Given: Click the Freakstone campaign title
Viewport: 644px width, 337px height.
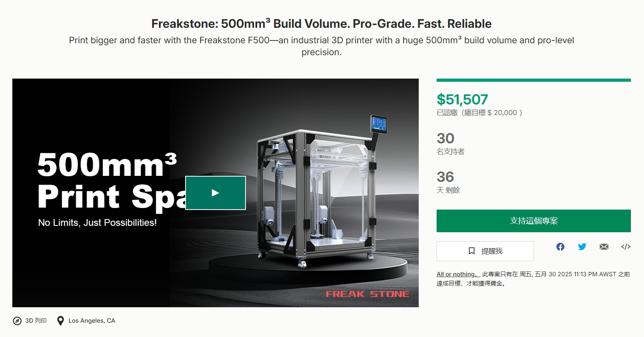Looking at the screenshot, I should click(321, 23).
